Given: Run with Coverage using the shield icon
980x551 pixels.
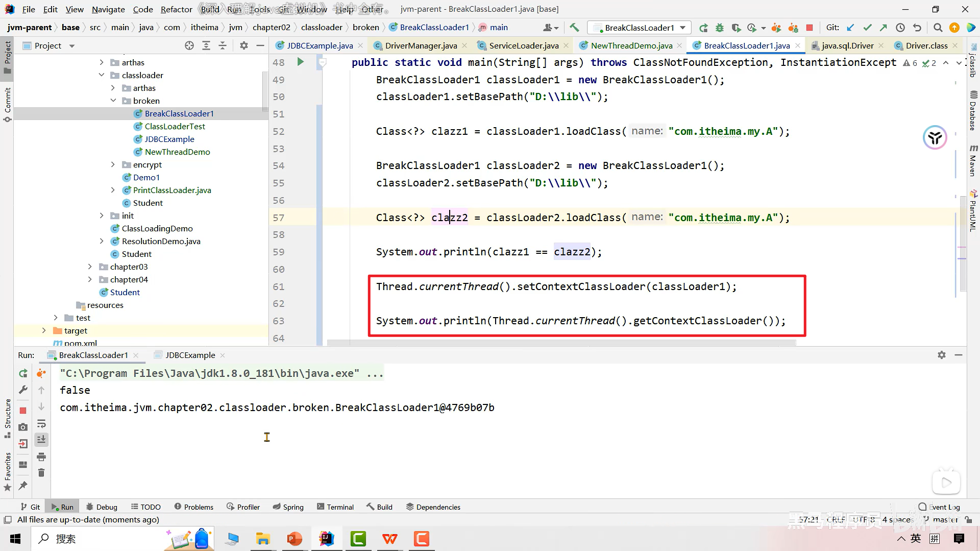Looking at the screenshot, I should (x=736, y=28).
